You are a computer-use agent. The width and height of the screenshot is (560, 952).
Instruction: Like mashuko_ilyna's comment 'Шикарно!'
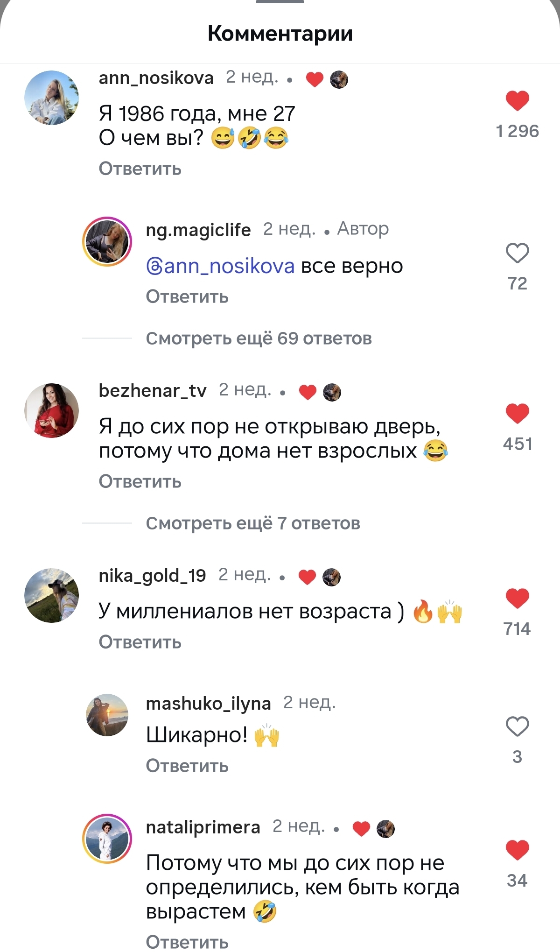pyautogui.click(x=517, y=726)
